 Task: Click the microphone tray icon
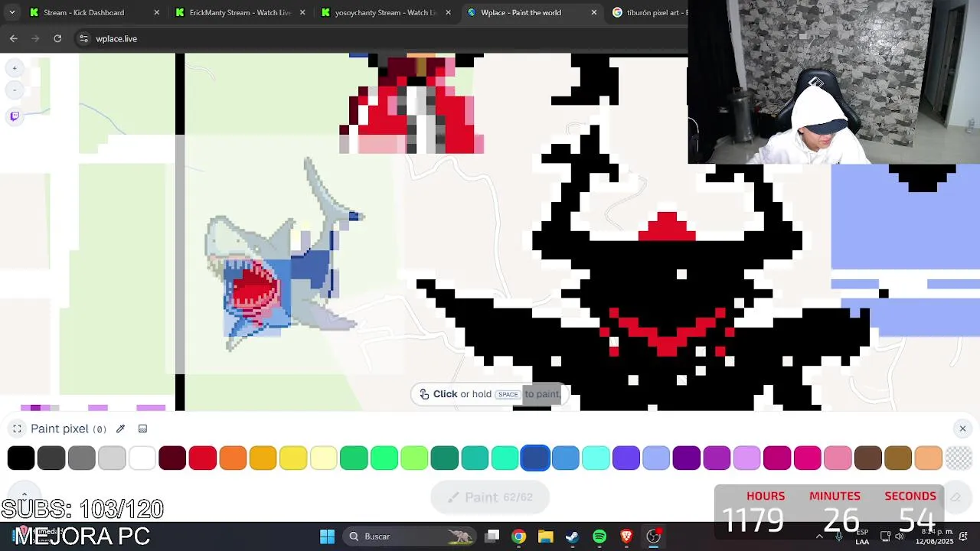tap(839, 536)
